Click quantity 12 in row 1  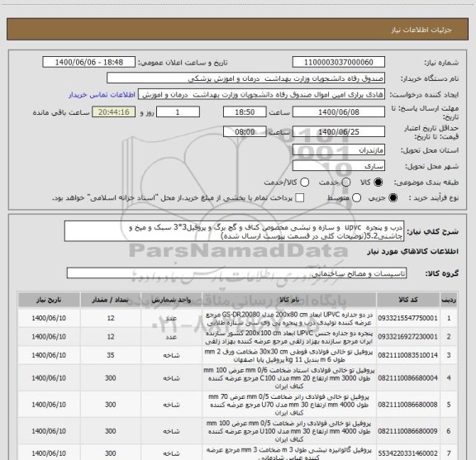point(111,318)
